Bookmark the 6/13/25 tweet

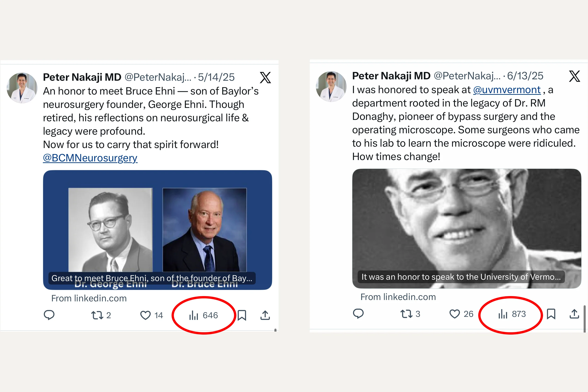551,314
